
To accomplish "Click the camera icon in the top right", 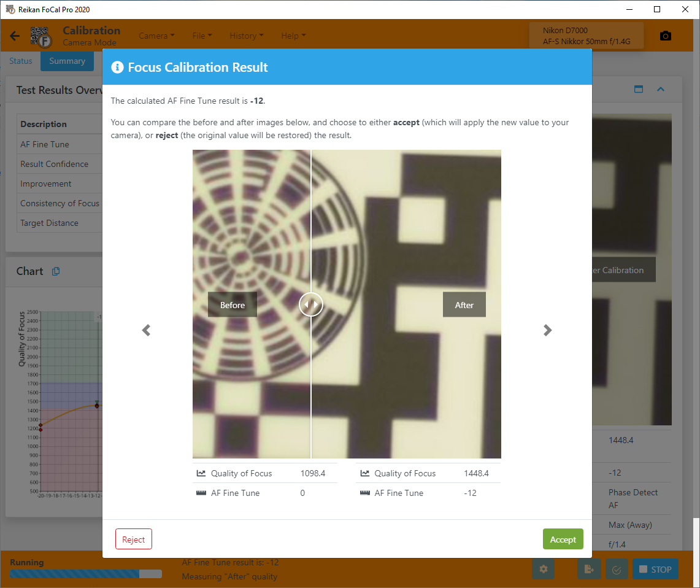I will coord(665,36).
